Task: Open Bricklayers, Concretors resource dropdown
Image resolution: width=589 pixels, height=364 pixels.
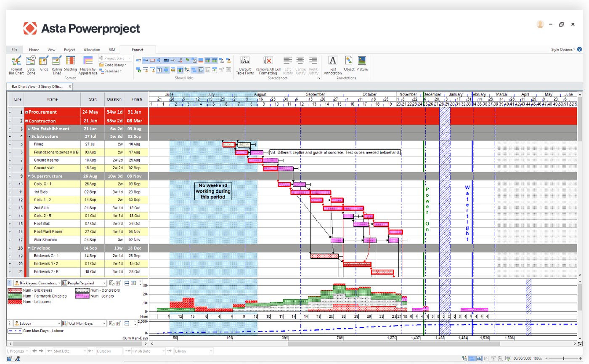Action: 37,283
